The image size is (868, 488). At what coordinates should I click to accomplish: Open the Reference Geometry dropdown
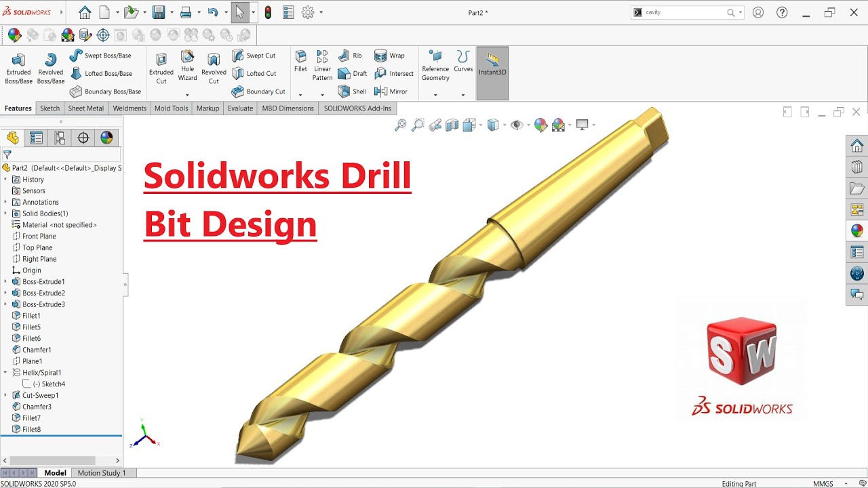[x=435, y=96]
